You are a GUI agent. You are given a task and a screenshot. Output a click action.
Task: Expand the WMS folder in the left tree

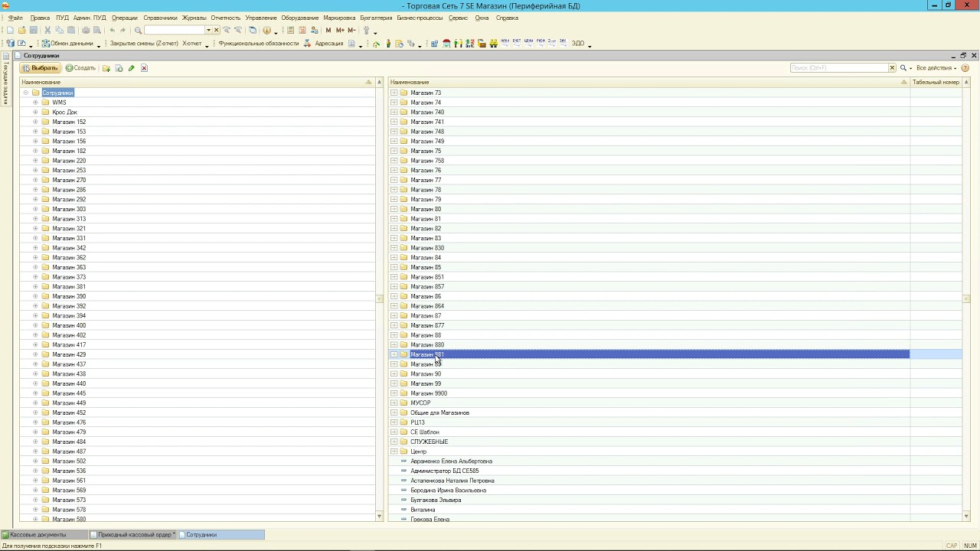(35, 103)
